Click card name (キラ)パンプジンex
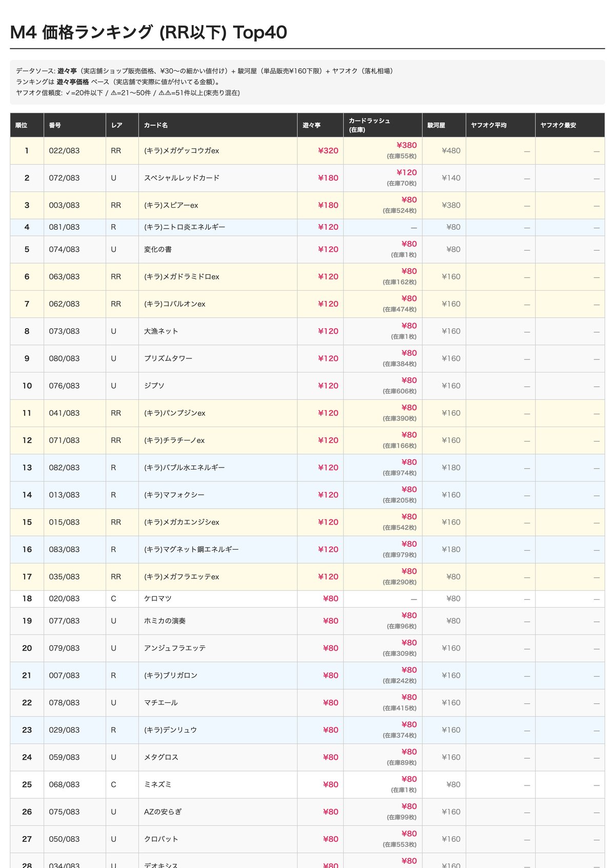This screenshot has width=615, height=868. tap(175, 413)
